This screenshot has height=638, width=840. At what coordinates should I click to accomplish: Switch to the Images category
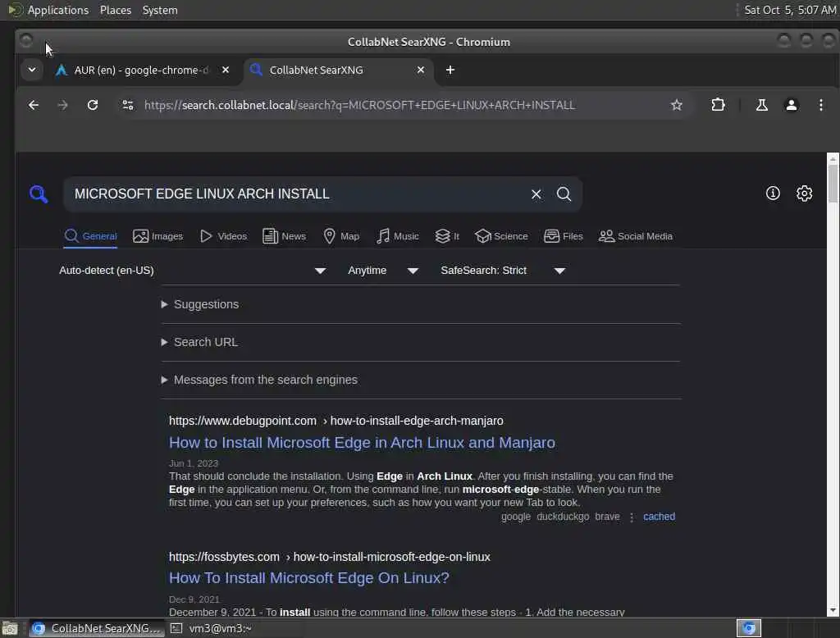tap(158, 236)
